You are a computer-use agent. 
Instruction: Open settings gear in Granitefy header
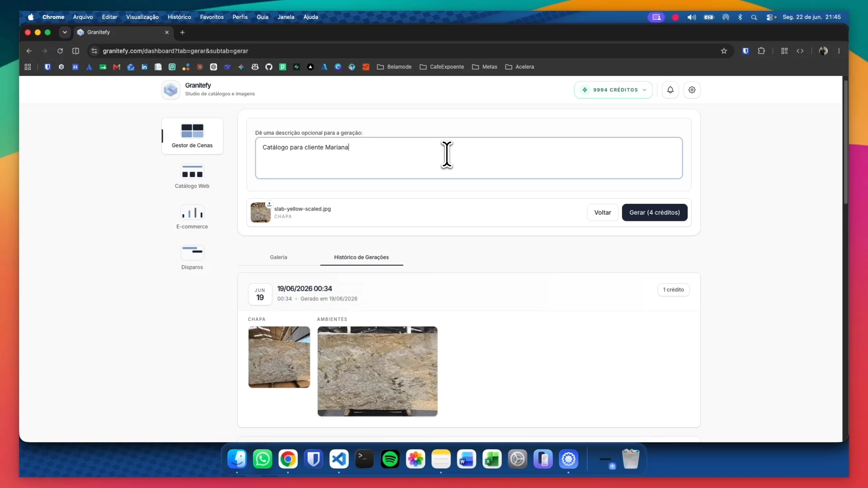point(692,90)
